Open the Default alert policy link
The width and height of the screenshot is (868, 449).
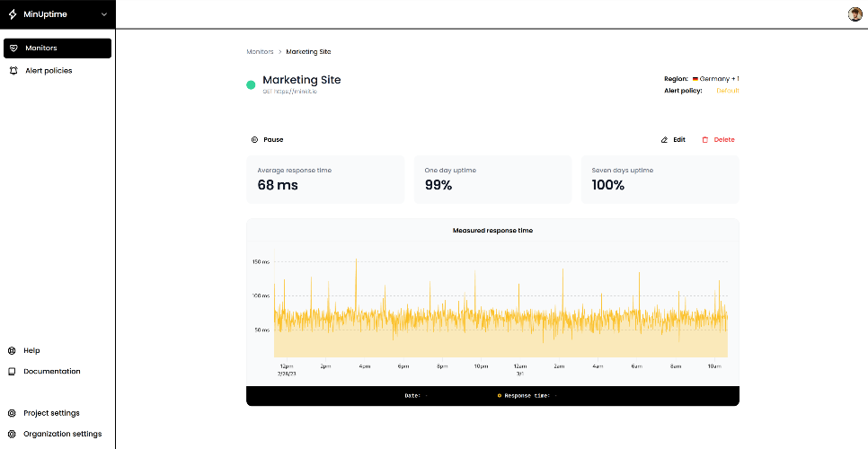click(x=727, y=91)
